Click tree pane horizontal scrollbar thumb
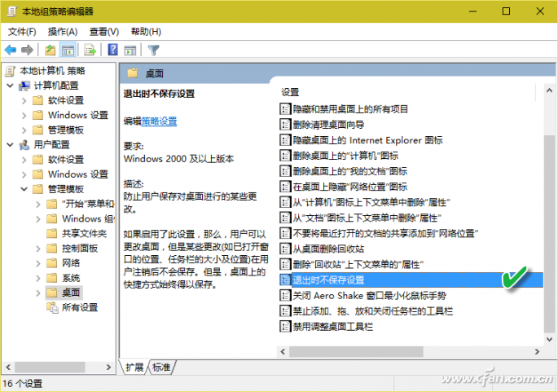558x392 pixels. 50,367
